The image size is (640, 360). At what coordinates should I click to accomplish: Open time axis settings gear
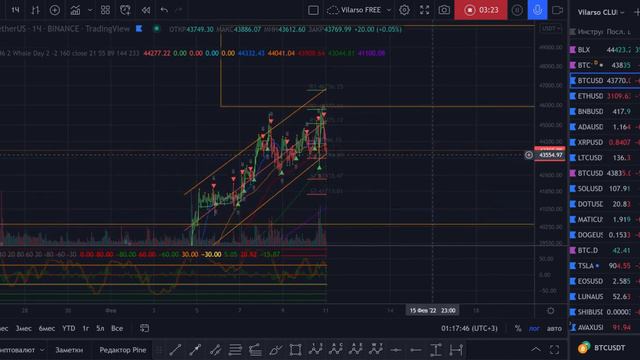coord(551,311)
